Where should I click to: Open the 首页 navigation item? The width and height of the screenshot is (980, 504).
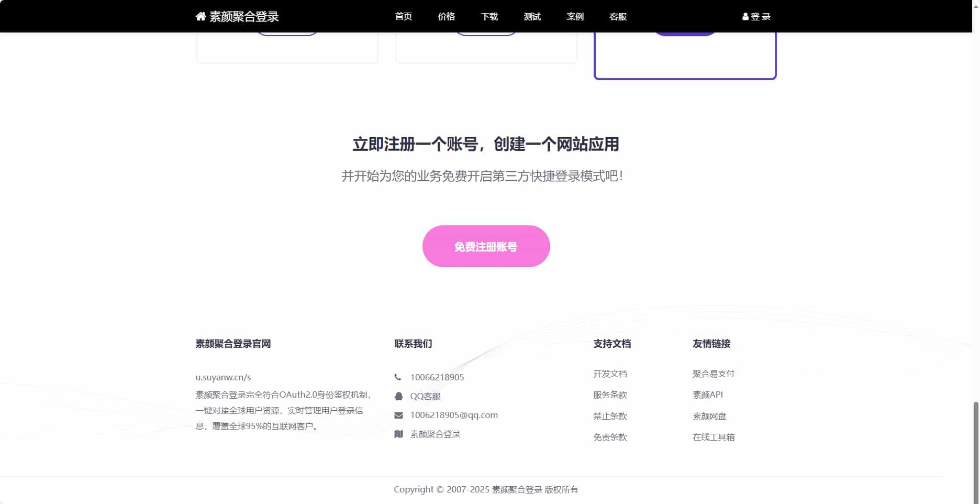[x=404, y=17]
